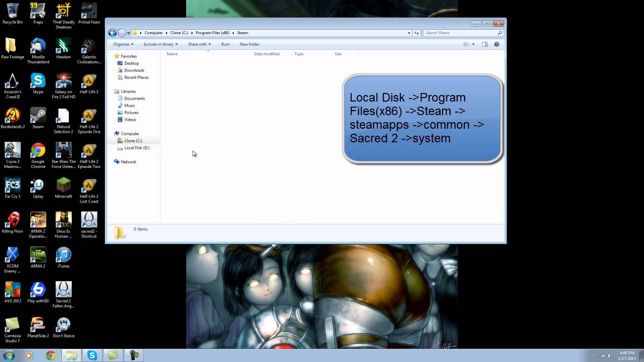Open PlanetSide 2 desktop shortcut

coord(38,327)
